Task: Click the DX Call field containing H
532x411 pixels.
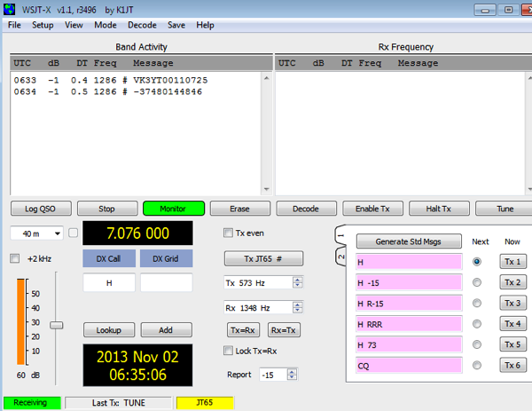Action: pyautogui.click(x=109, y=282)
